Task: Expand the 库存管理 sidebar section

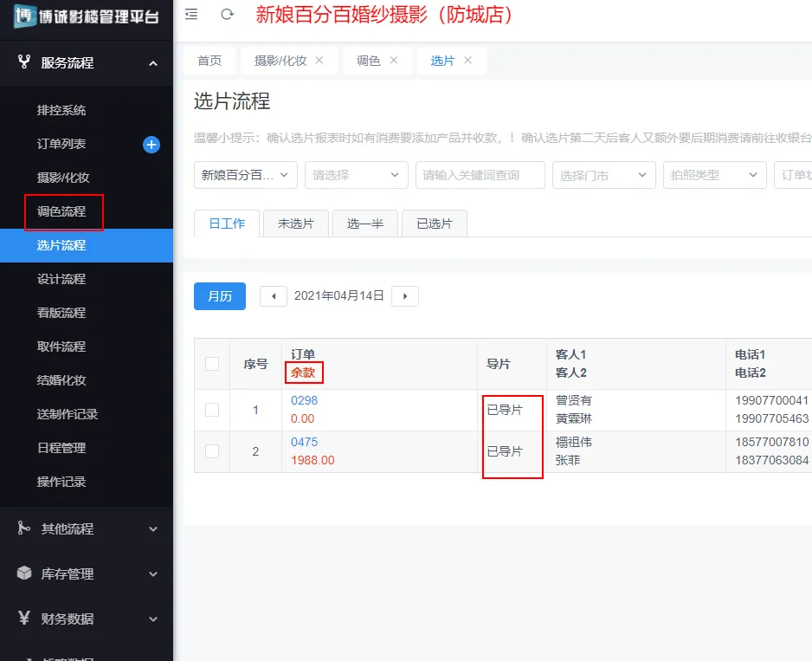Action: pyautogui.click(x=87, y=574)
